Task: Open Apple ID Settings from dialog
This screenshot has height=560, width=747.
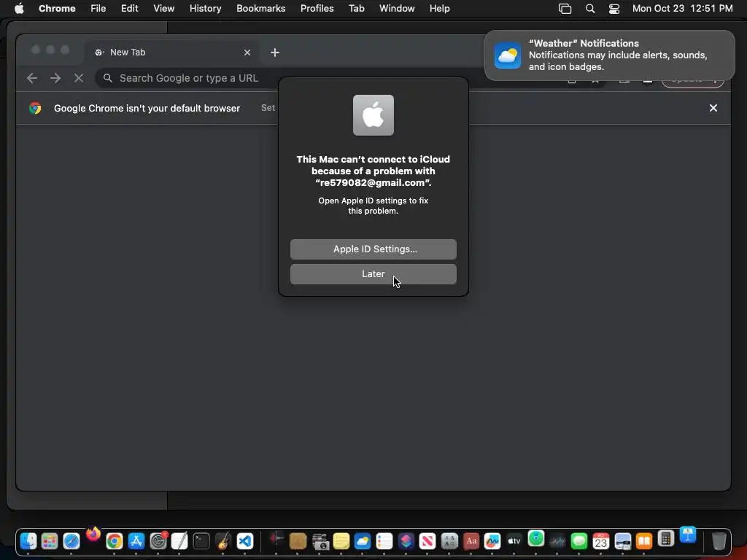Action: 373,249
